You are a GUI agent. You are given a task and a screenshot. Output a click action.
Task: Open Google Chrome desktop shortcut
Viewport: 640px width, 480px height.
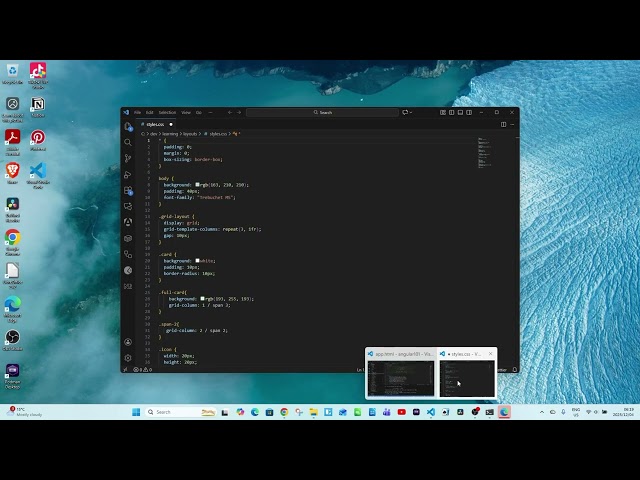coord(13,242)
